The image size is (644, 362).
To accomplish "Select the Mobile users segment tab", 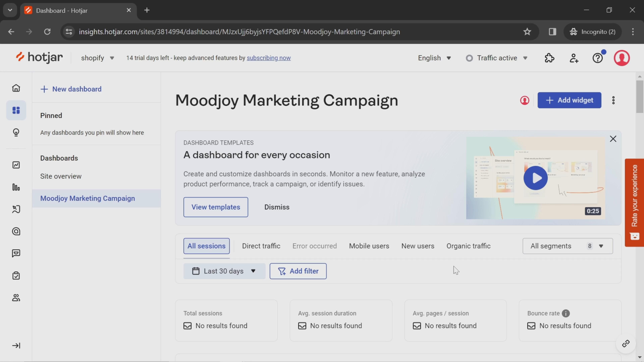I will tap(369, 246).
